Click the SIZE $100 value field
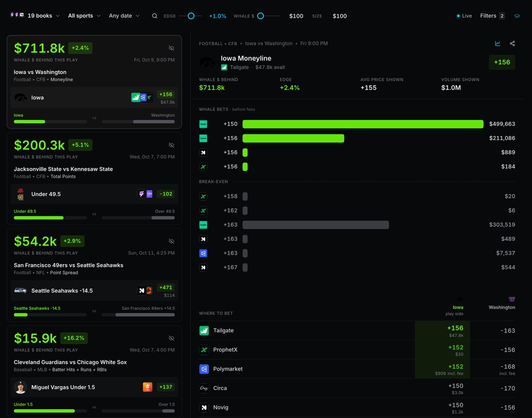 click(340, 16)
